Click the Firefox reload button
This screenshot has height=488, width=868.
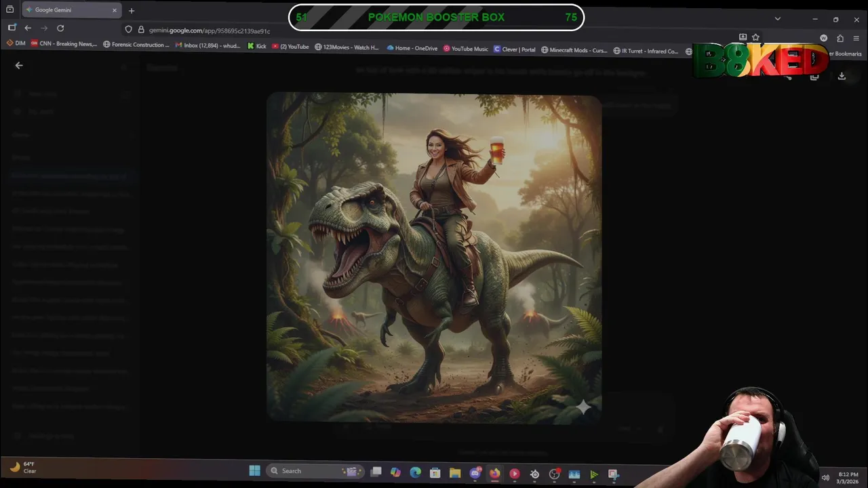coord(60,28)
